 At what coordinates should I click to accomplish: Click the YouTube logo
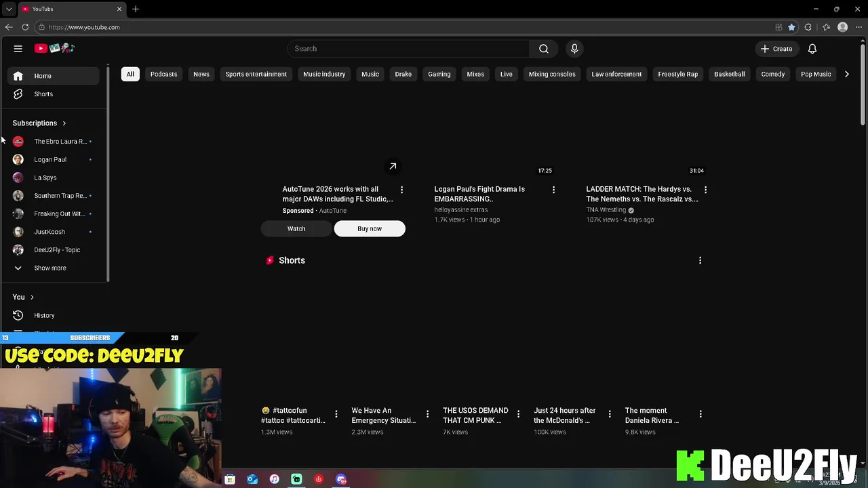[x=54, y=48]
